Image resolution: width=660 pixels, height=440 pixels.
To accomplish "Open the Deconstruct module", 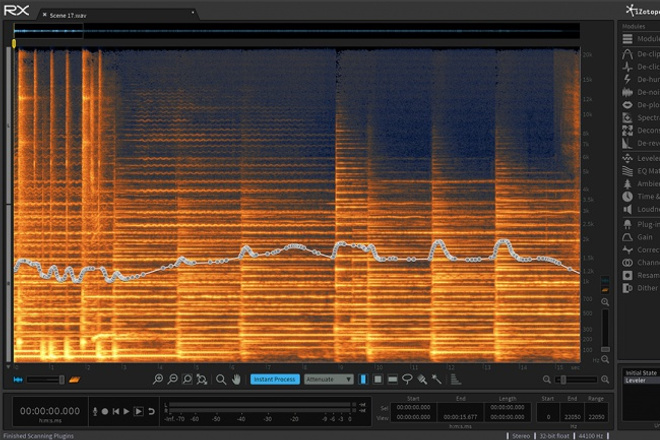I will (641, 130).
